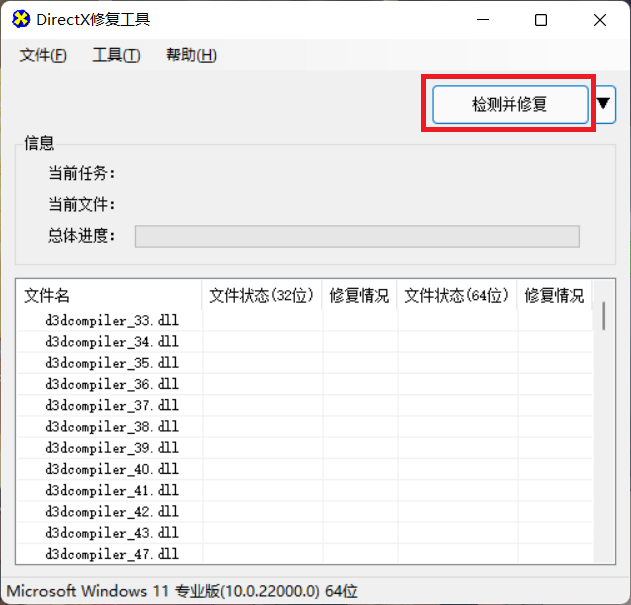Click the 文件状态(32位) column header
The width and height of the screenshot is (631, 605).
(262, 296)
